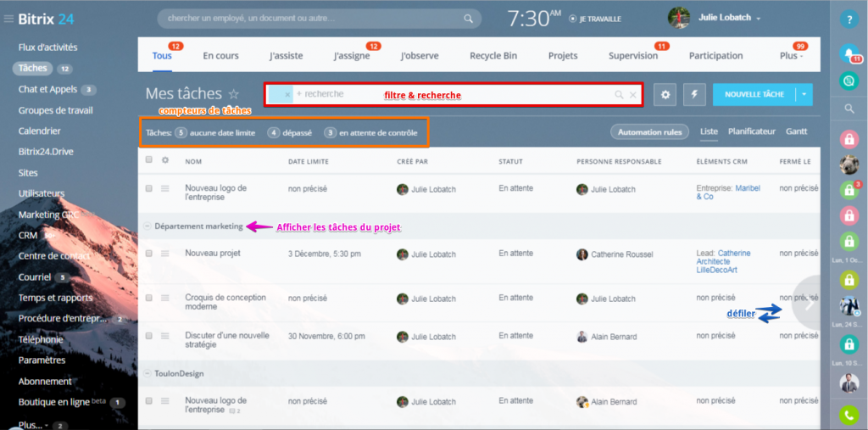Open notifications bell with 11 badge
The image size is (868, 430).
coord(849,53)
